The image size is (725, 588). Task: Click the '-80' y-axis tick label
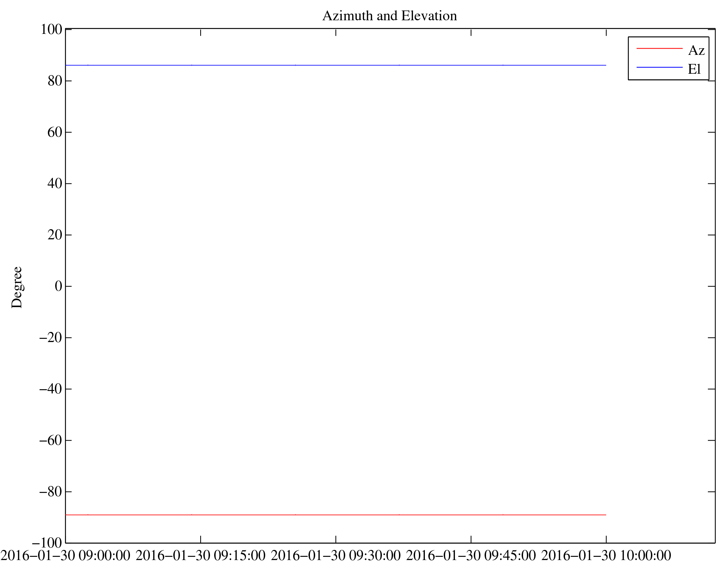[x=51, y=492]
